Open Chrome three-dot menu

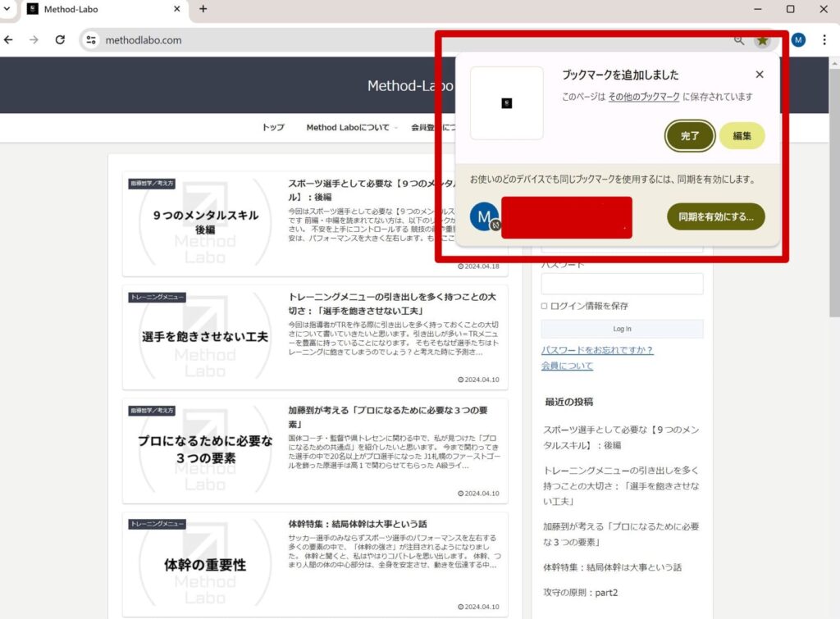tap(824, 39)
